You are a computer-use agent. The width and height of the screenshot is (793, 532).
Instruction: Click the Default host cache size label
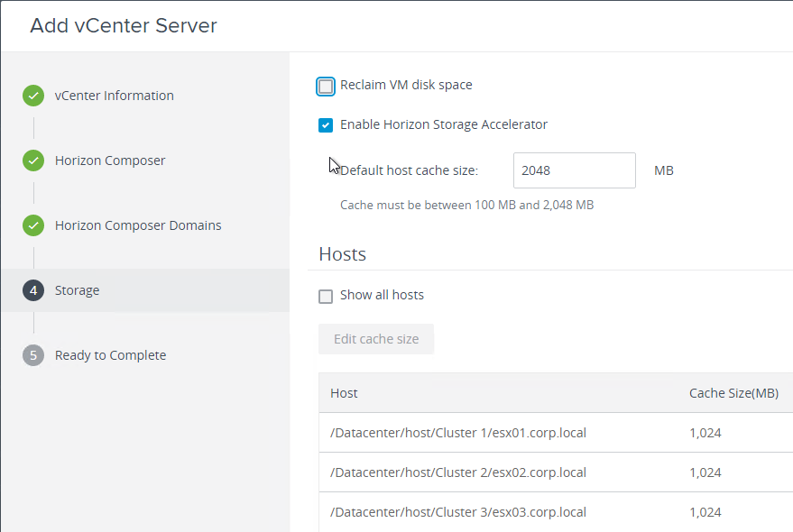410,170
